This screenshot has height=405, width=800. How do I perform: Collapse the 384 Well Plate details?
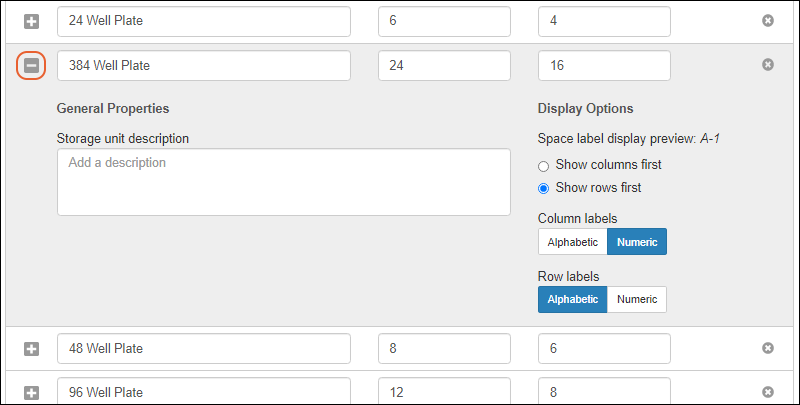31,65
